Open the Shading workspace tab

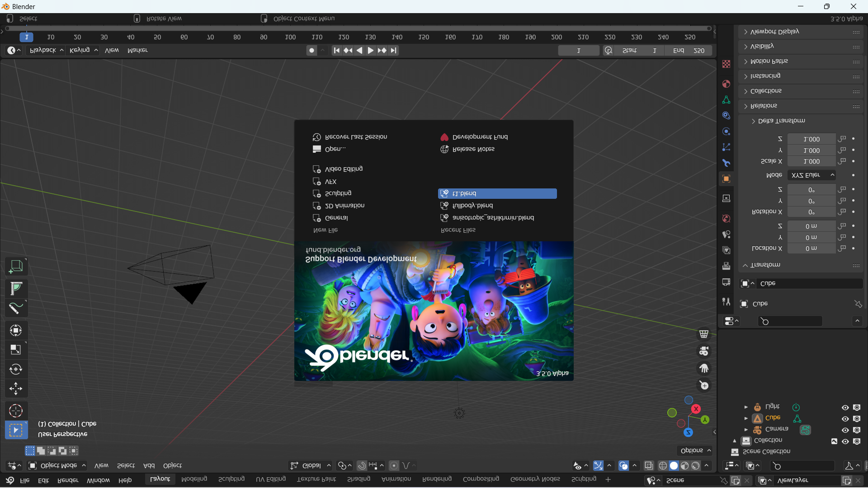359,479
